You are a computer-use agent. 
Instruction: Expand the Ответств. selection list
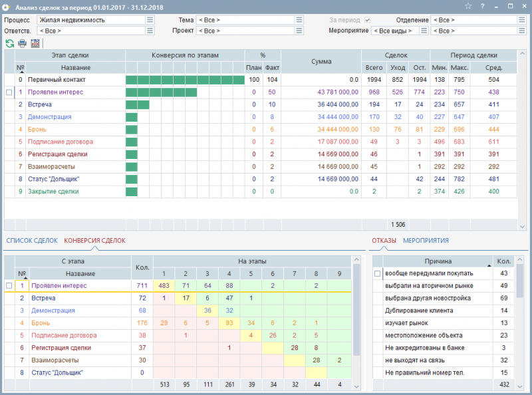click(x=150, y=31)
